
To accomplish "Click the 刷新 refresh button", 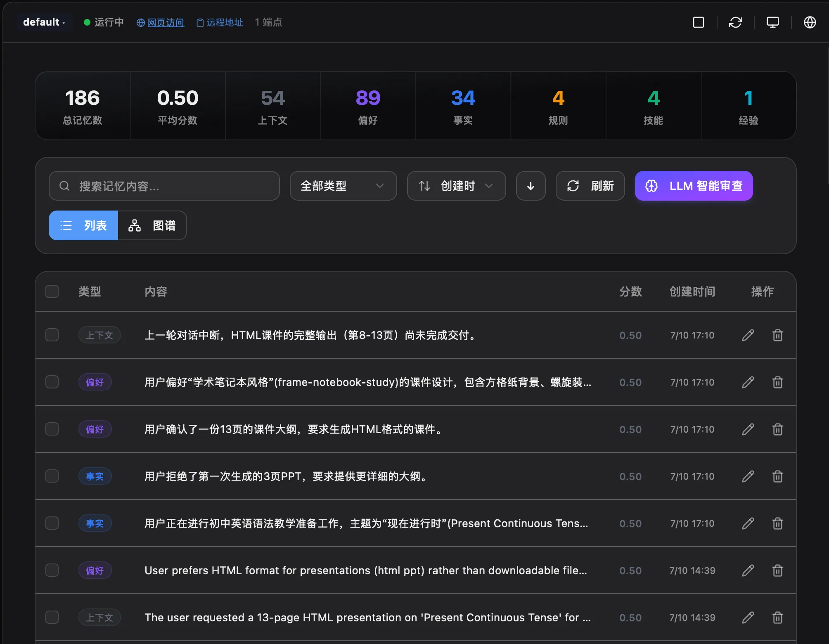I will click(x=590, y=186).
